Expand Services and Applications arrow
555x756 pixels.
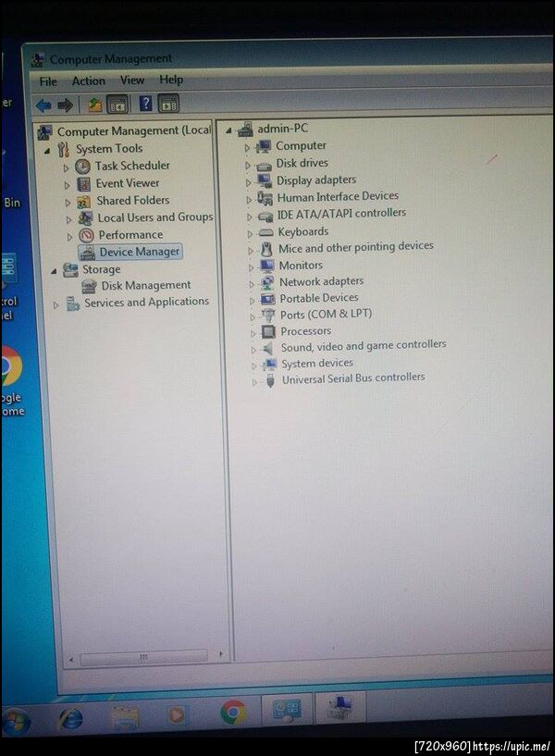pyautogui.click(x=55, y=305)
